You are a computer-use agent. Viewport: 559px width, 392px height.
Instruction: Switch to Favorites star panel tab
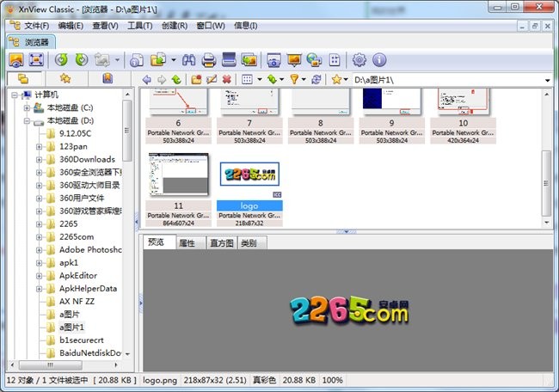65,80
